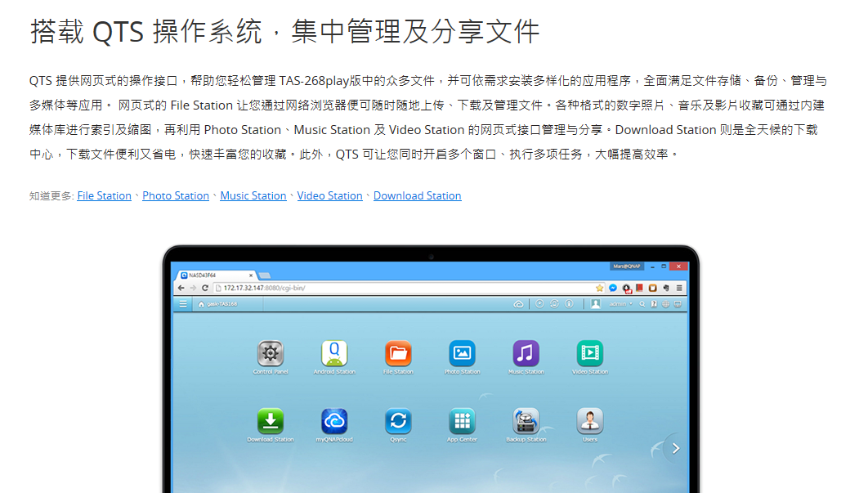
Task: Open the browser menu icon
Action: [x=679, y=288]
